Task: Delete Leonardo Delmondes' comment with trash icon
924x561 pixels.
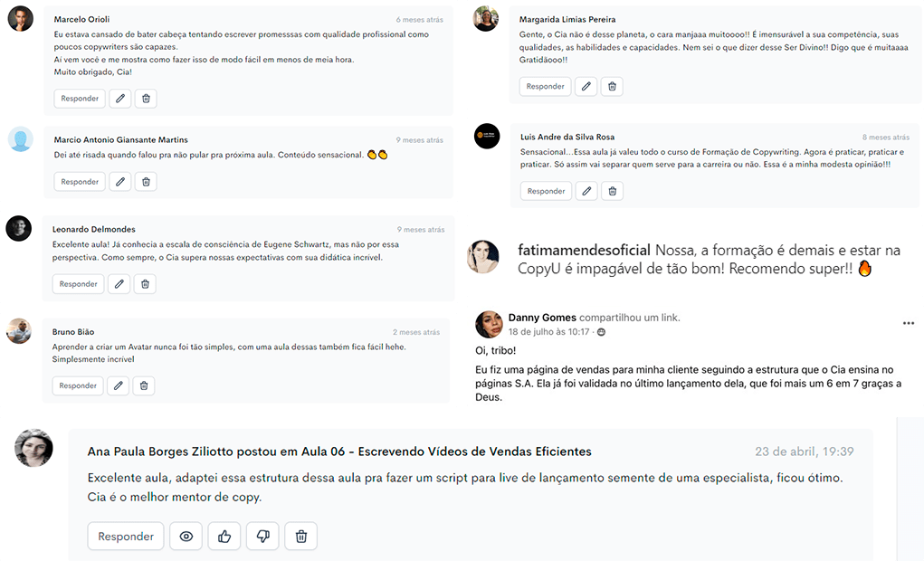Action: [x=145, y=284]
